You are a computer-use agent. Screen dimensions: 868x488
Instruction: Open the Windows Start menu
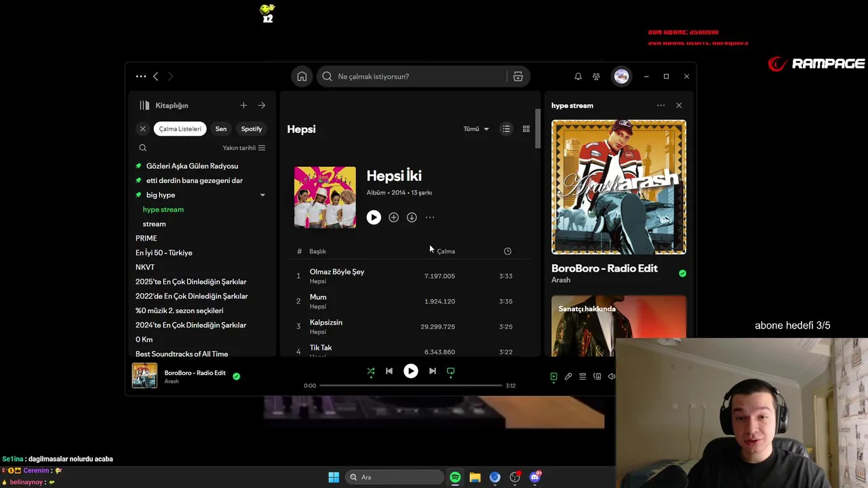[x=334, y=477]
